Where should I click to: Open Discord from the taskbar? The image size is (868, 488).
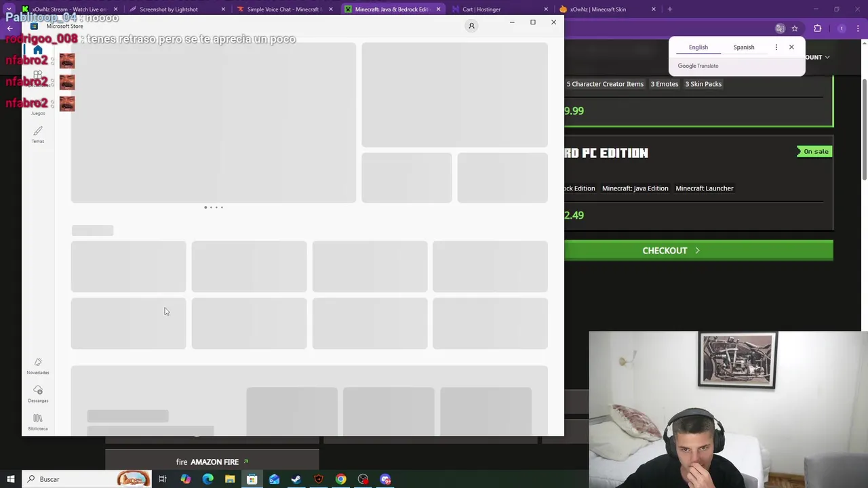385,479
